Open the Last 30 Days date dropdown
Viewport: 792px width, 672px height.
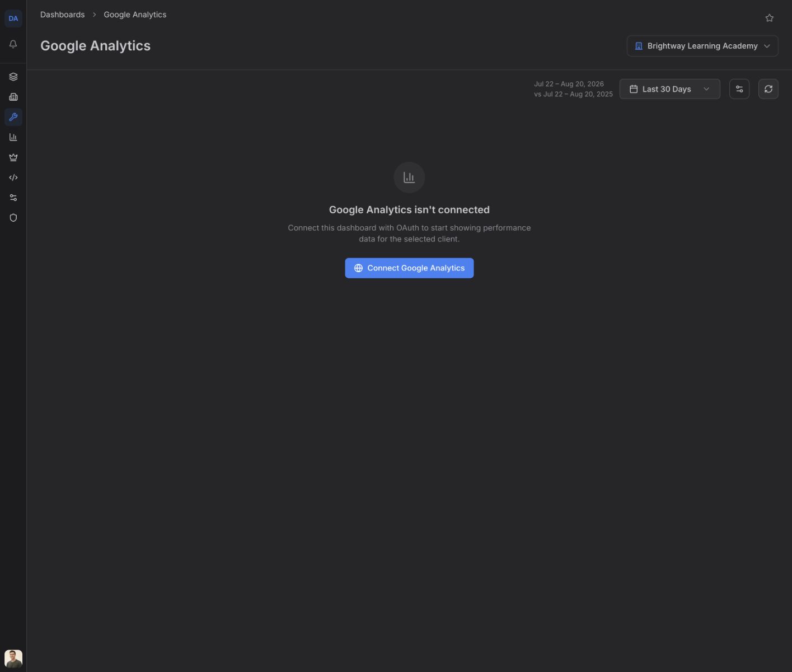coord(670,89)
